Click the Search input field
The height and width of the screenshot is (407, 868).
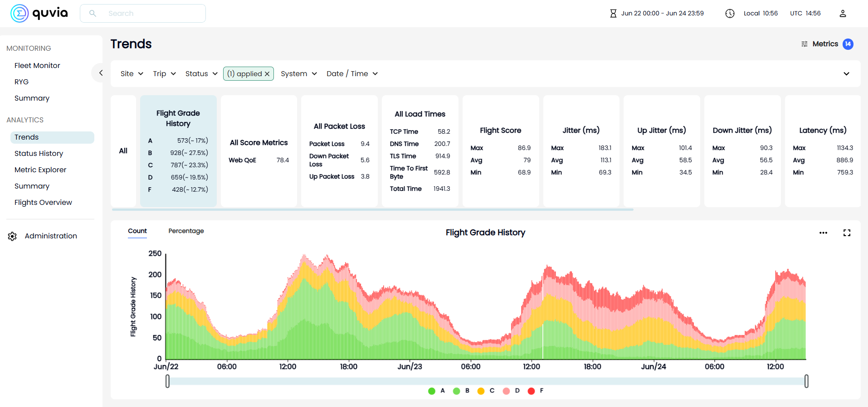[x=143, y=14]
